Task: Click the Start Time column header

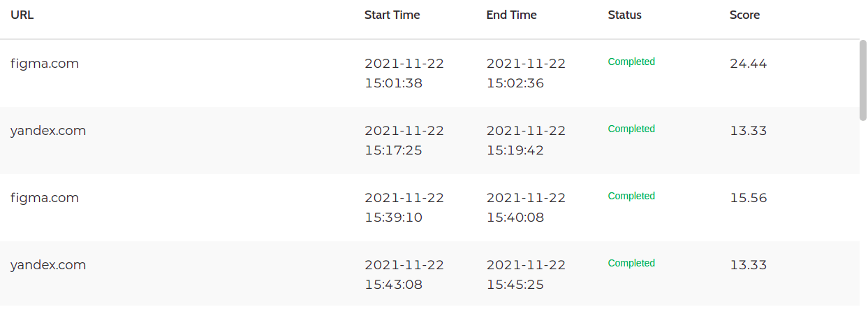Action: 392,15
